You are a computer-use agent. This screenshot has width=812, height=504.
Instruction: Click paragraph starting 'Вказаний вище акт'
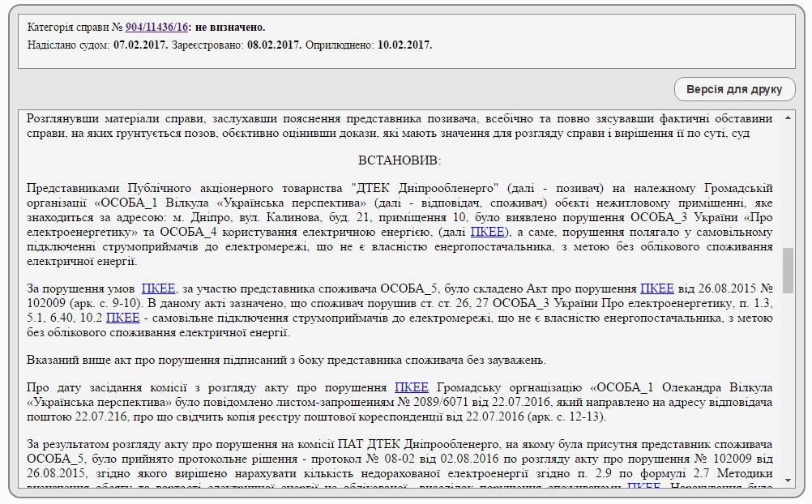click(x=286, y=360)
